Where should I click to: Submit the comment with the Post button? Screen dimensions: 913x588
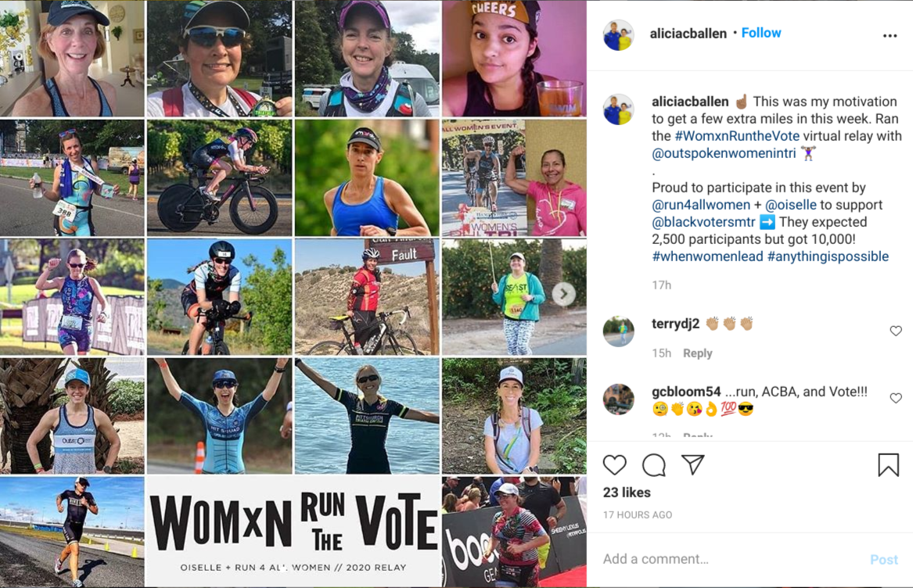(884, 560)
